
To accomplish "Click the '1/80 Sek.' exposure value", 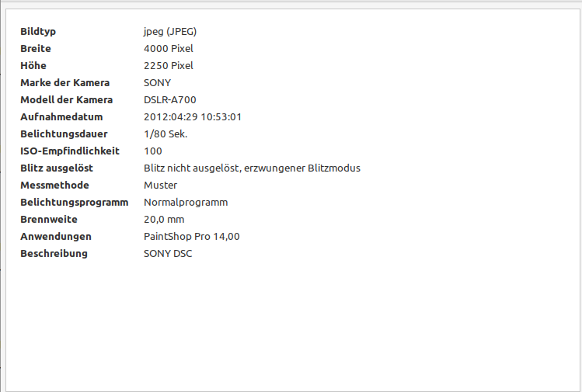I will click(166, 134).
